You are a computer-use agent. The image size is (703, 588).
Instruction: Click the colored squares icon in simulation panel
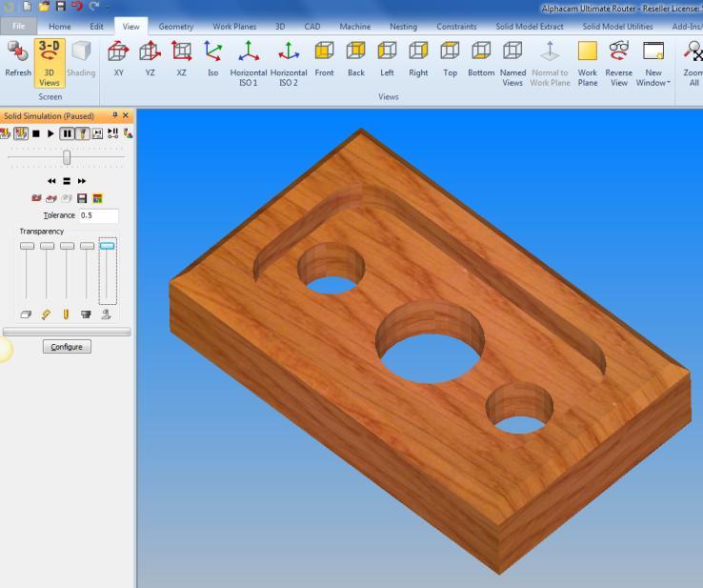tap(97, 198)
